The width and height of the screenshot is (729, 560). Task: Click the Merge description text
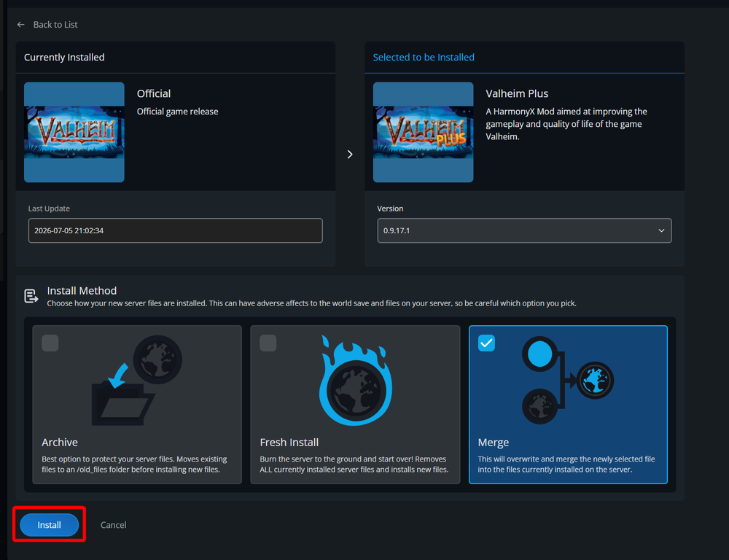point(566,464)
